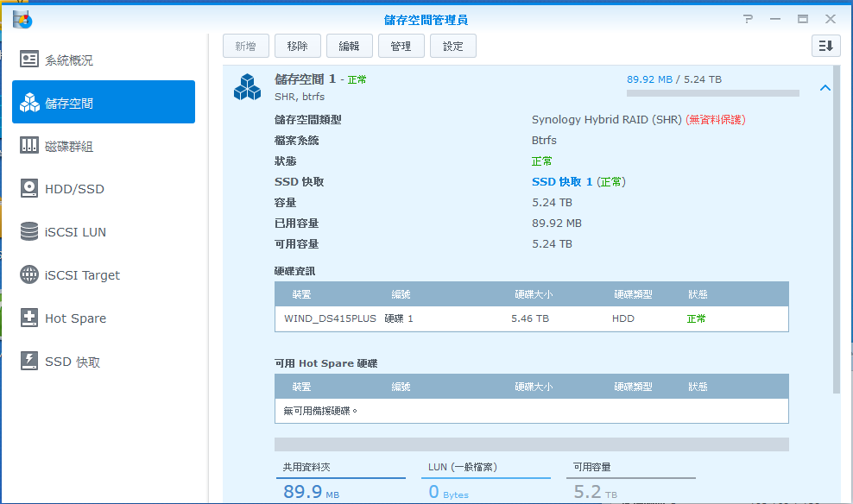Click the 無資料保護 warning text
The height and width of the screenshot is (504, 853).
coord(716,120)
